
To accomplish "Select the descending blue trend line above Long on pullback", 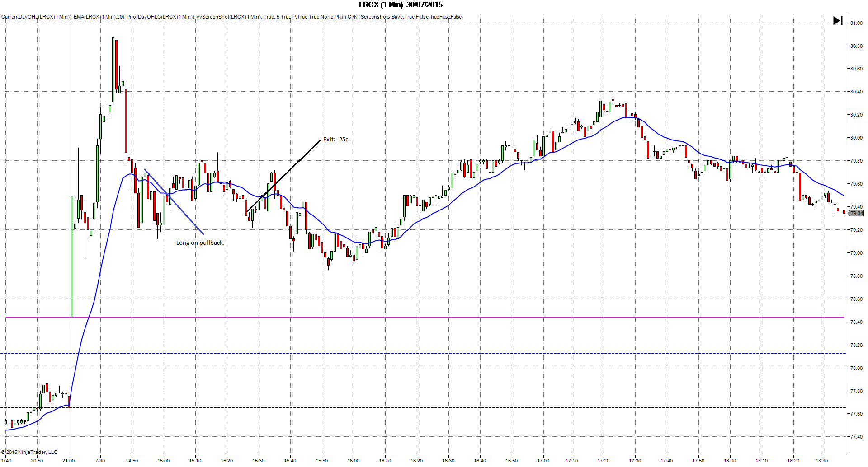I will [x=174, y=202].
